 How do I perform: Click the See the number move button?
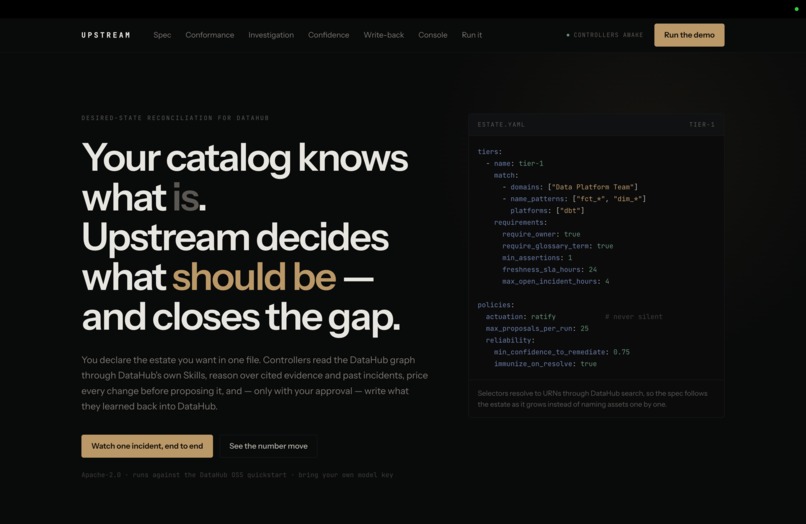(268, 446)
